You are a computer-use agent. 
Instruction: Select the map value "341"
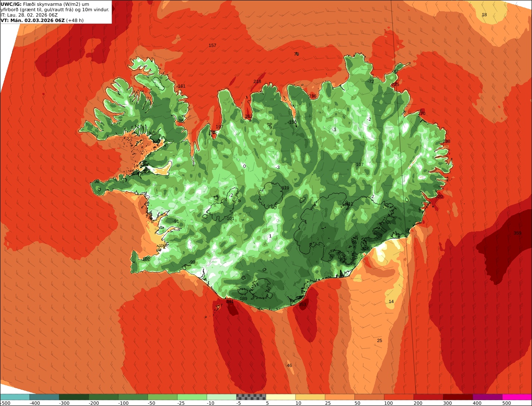tap(230, 301)
